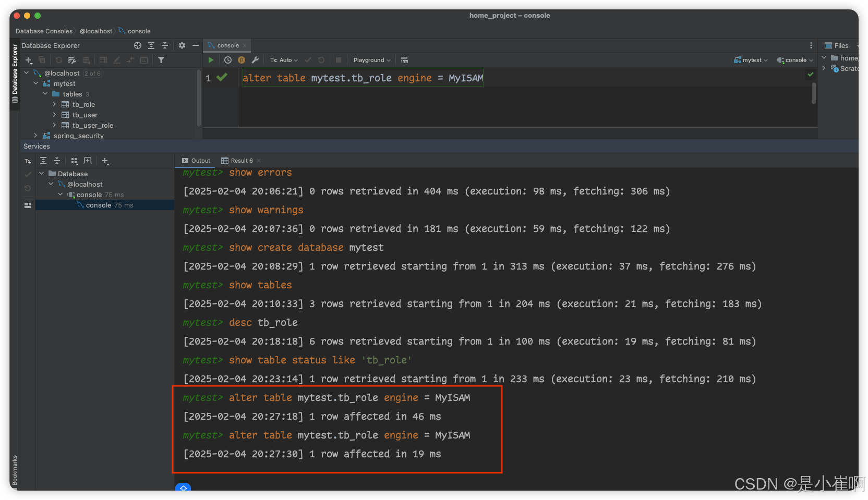
Task: Collapse the Database node in Services
Action: [x=42, y=174]
